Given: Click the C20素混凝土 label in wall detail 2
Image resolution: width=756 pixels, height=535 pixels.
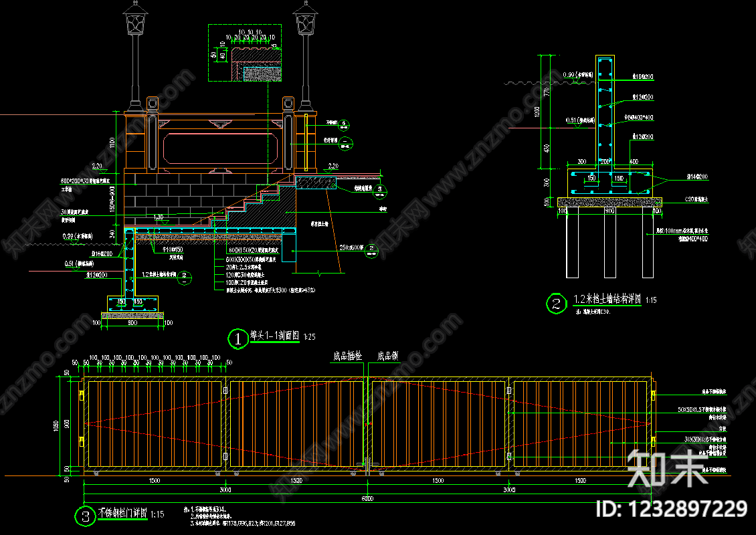Looking at the screenshot, I should coord(696,199).
